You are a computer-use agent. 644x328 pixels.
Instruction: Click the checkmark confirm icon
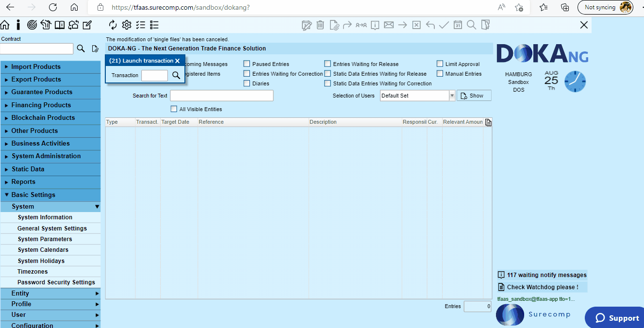coord(444,25)
